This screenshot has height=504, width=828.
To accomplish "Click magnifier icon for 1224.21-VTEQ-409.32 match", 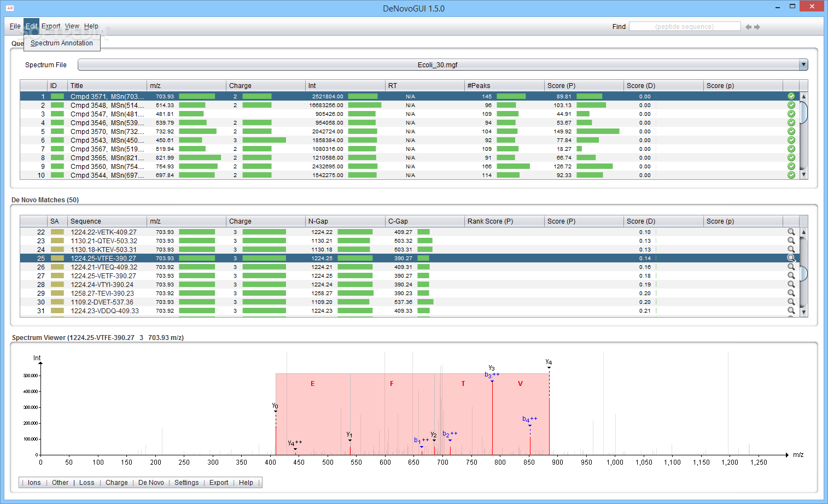I will point(791,267).
